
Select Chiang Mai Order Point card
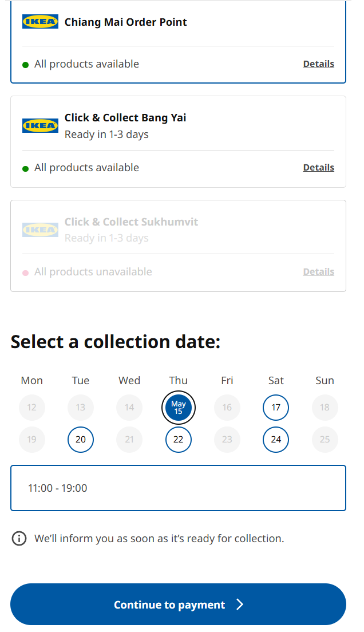pyautogui.click(x=178, y=42)
